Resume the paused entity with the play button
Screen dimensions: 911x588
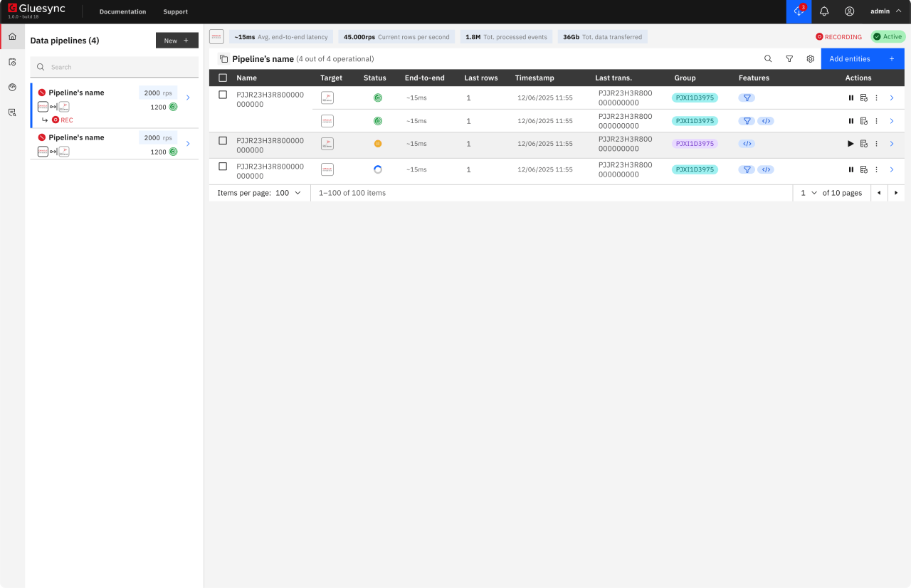(851, 144)
